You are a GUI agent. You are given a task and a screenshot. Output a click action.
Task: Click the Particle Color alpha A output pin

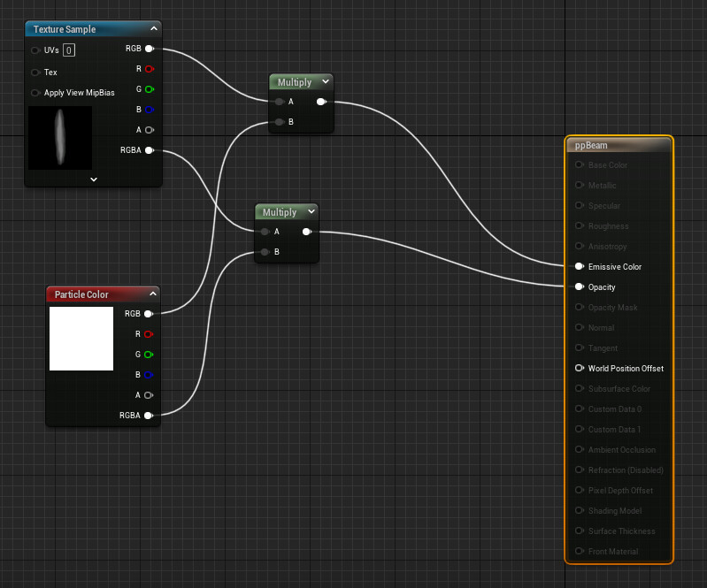[149, 394]
